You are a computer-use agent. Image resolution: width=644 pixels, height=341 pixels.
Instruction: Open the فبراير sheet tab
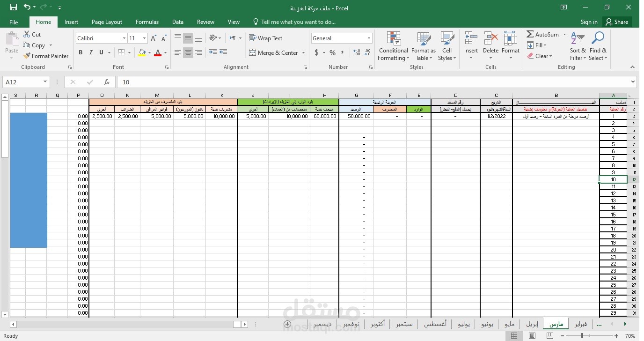click(x=580, y=324)
